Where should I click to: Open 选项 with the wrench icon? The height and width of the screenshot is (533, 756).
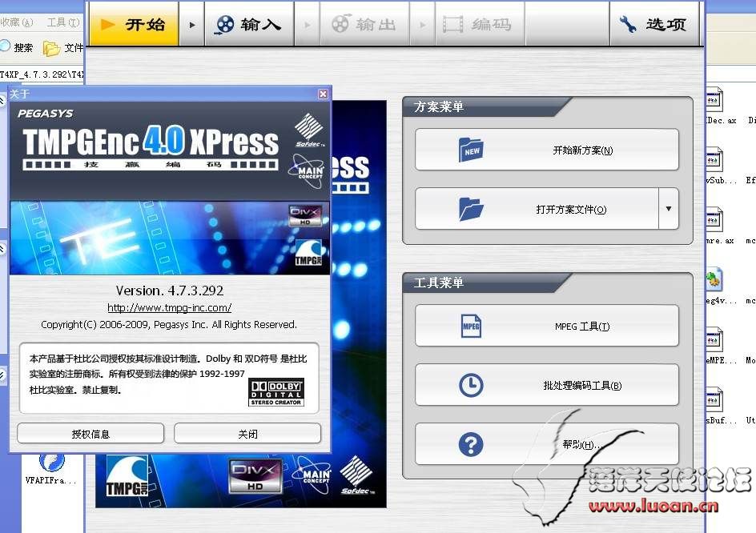(654, 24)
